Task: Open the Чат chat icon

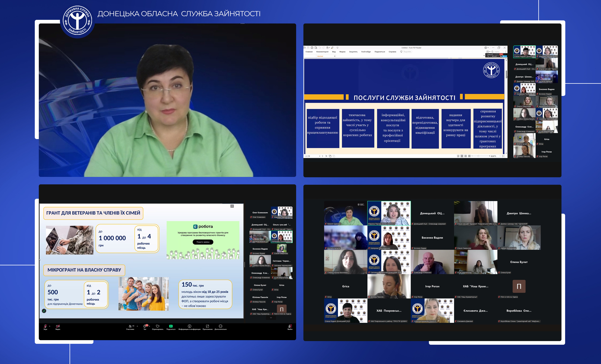Action: (145, 326)
